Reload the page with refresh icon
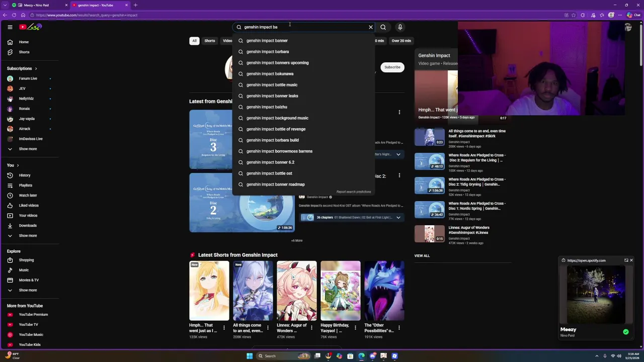The width and height of the screenshot is (644, 362). coord(14,15)
